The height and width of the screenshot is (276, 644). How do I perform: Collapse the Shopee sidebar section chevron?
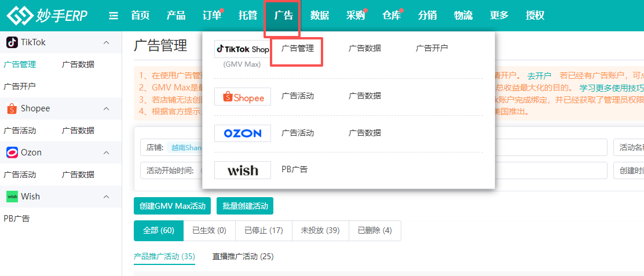107,108
